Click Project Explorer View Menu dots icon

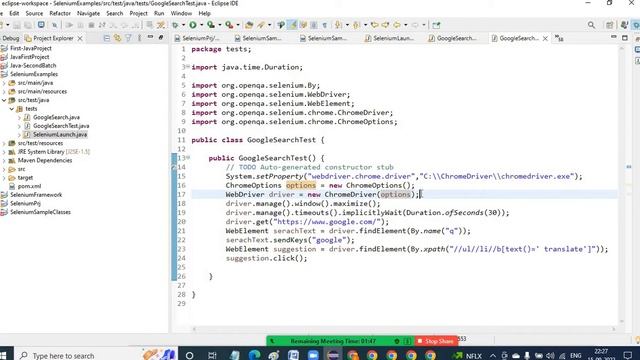(x=139, y=38)
